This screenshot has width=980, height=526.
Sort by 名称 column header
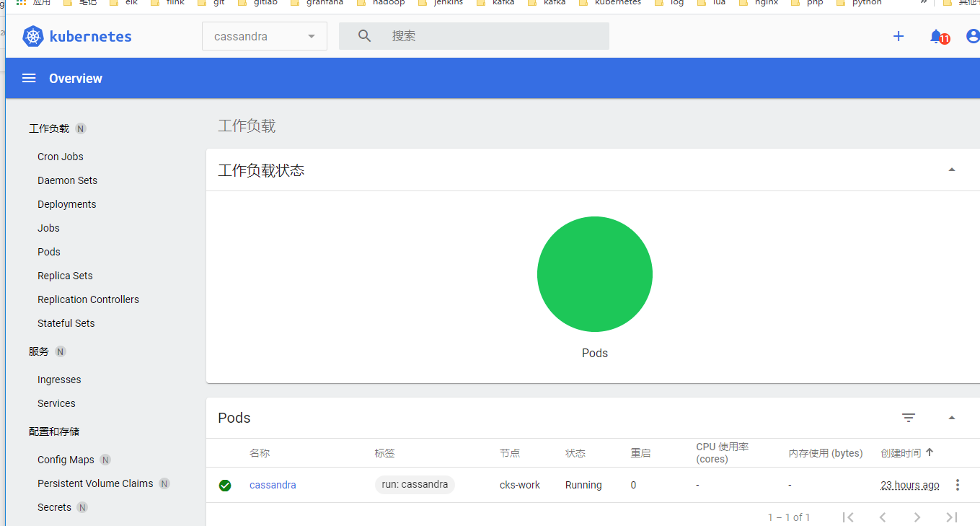click(260, 453)
